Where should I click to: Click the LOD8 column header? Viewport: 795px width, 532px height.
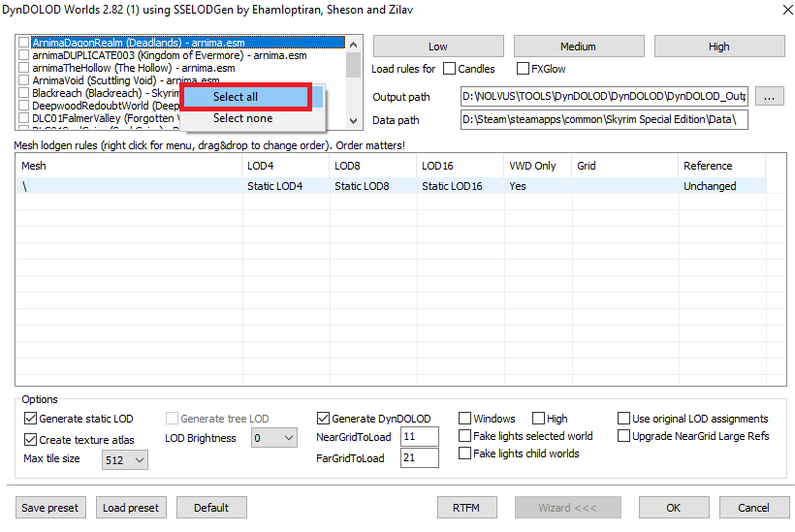(x=373, y=166)
